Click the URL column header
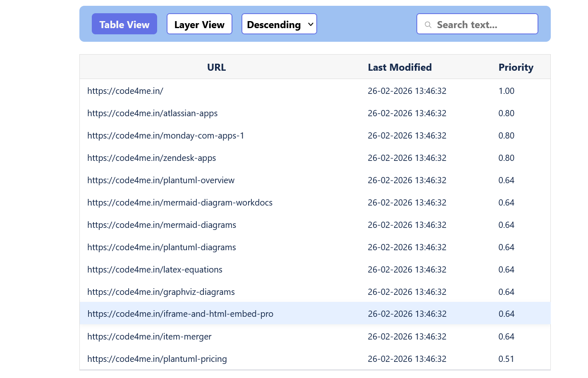Viewport: 588px width, 378px height. pos(216,67)
